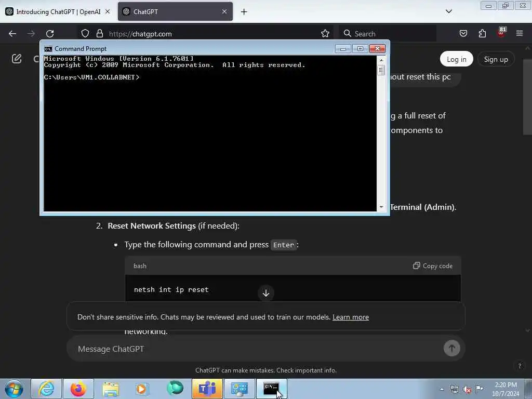
Task: Open the green globe app in taskbar
Action: point(175,389)
